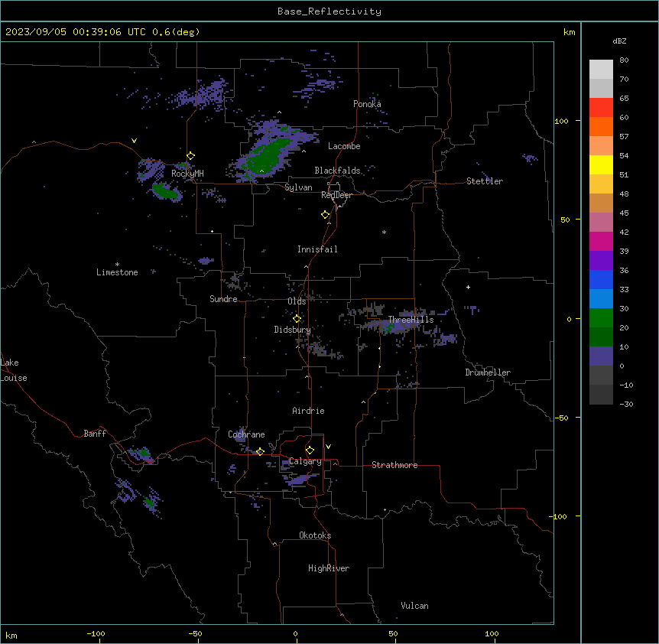659x644 pixels.
Task: Click the yellow diamond marker south of RedDeer
Action: click(x=325, y=215)
